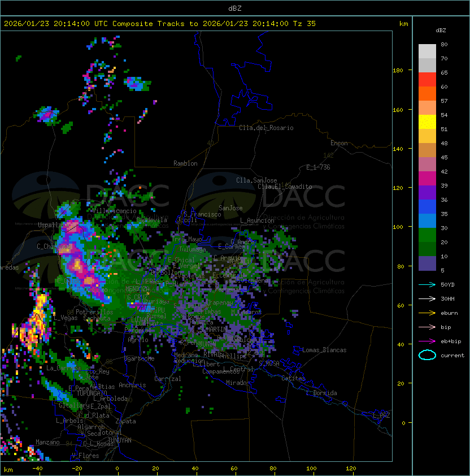Image resolution: width=470 pixels, height=476 pixels.
Task: Click the Ramblon map label
Action: 185,163
